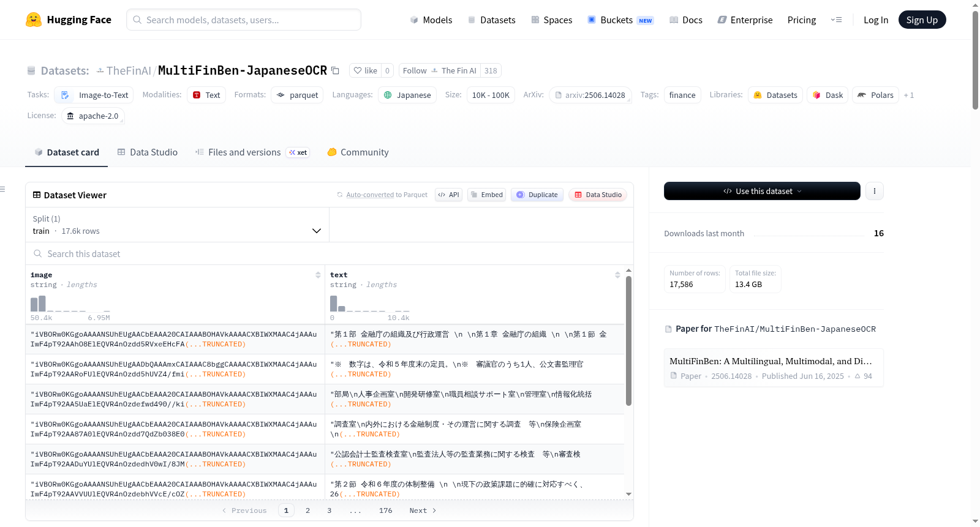Screen dimensions: 980x527
Task: Focus Search this dataset field
Action: click(x=329, y=253)
